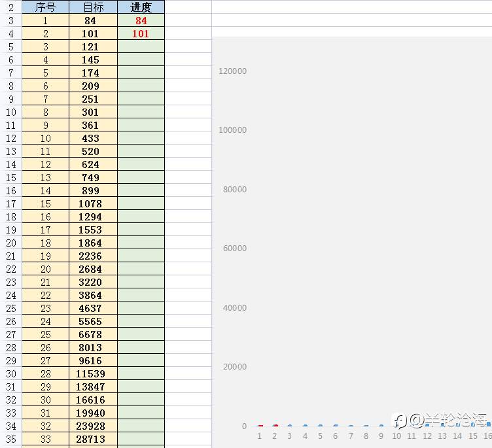Select target cell with value 28713
The height and width of the screenshot is (448, 492).
click(x=93, y=439)
